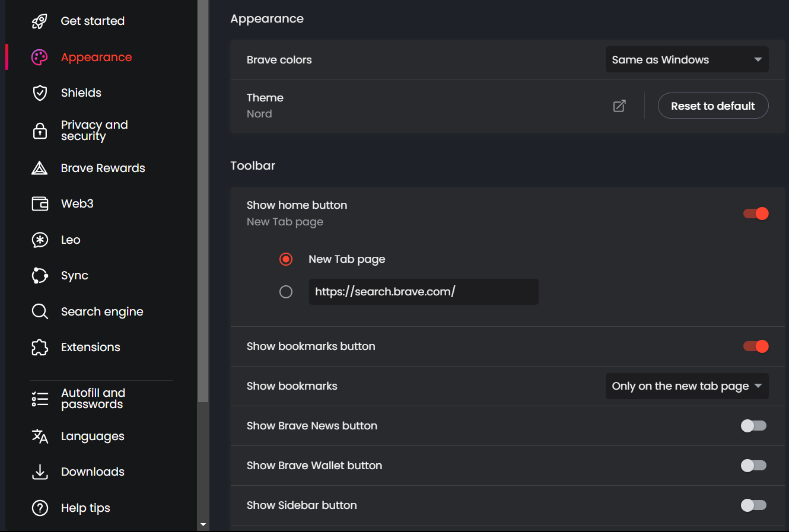Open Sync settings icon
789x532 pixels.
point(40,276)
